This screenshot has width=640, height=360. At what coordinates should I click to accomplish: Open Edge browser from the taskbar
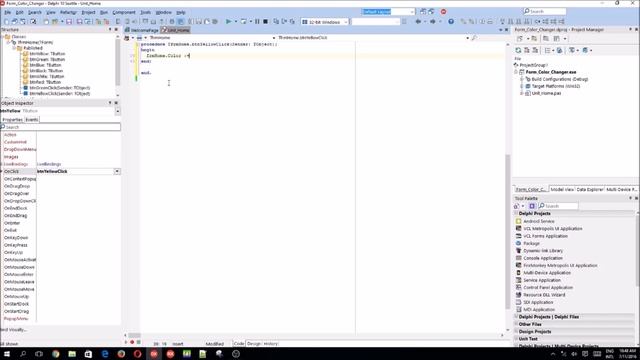(x=105, y=354)
